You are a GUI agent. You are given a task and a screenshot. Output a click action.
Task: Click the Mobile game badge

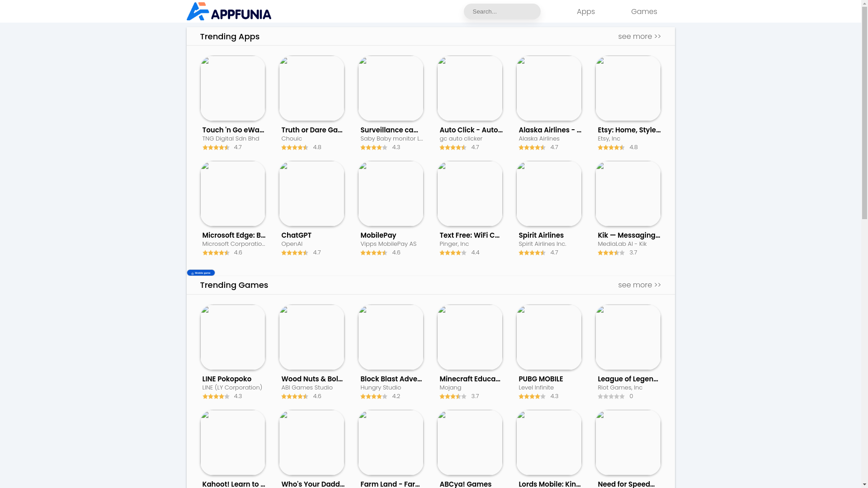coord(201,273)
